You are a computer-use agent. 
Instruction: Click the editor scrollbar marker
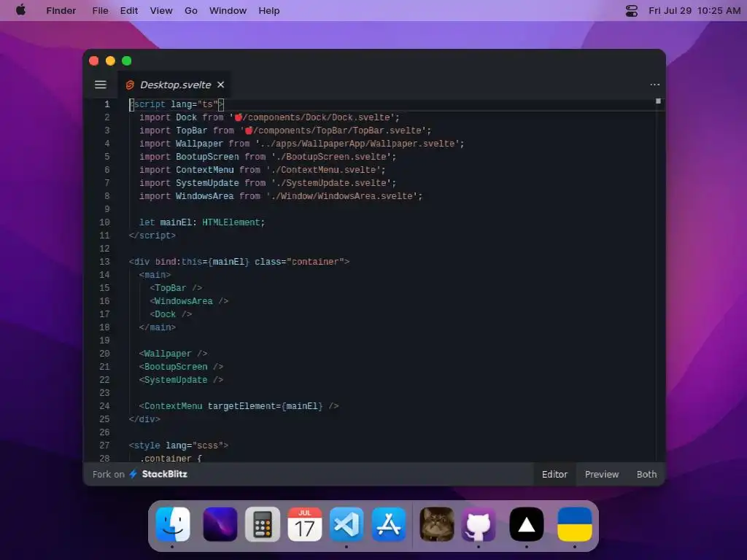click(x=658, y=101)
